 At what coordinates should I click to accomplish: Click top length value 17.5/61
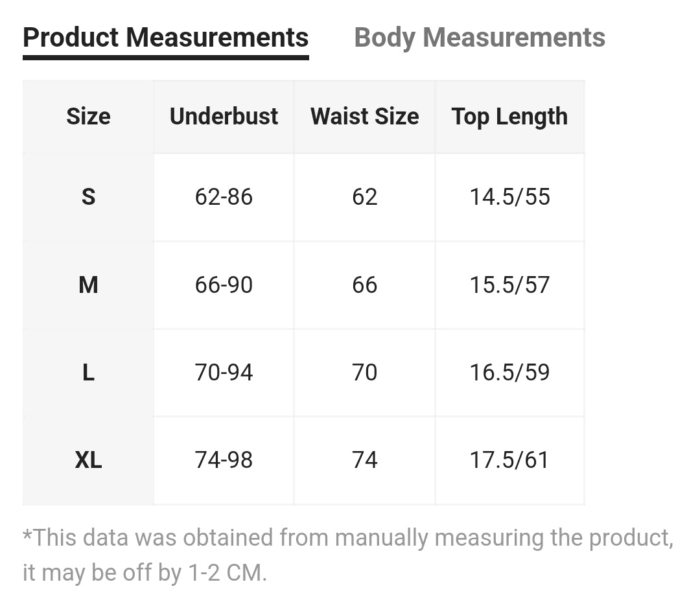pyautogui.click(x=509, y=460)
